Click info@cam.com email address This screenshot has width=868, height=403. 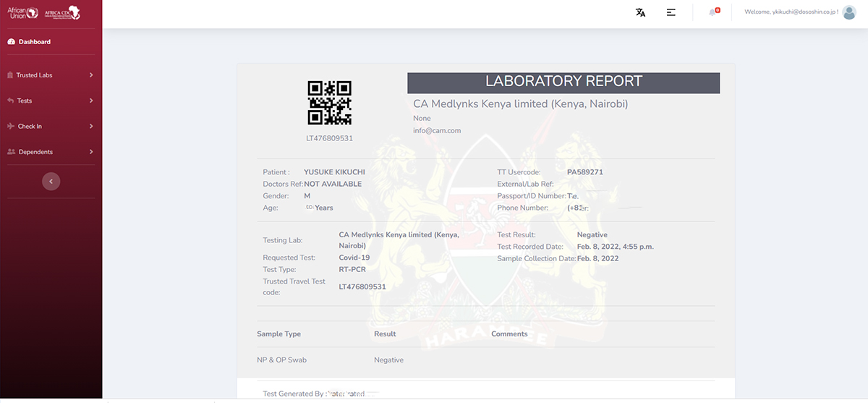437,131
